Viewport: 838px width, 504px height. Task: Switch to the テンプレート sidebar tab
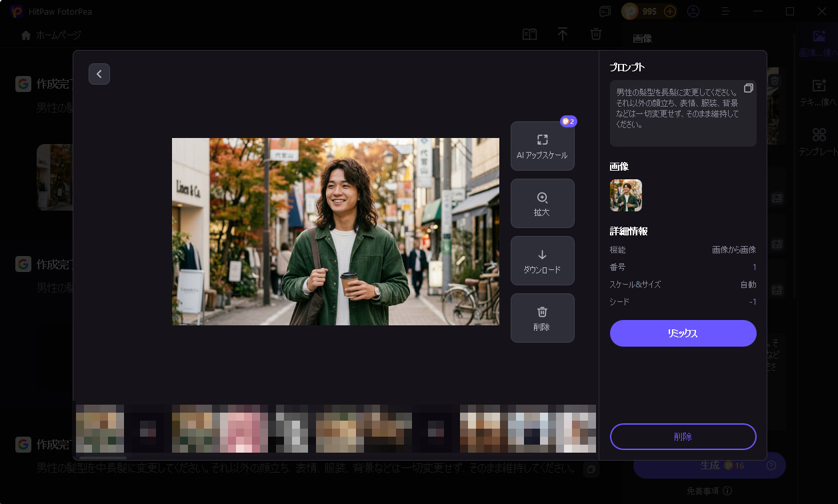[x=819, y=141]
